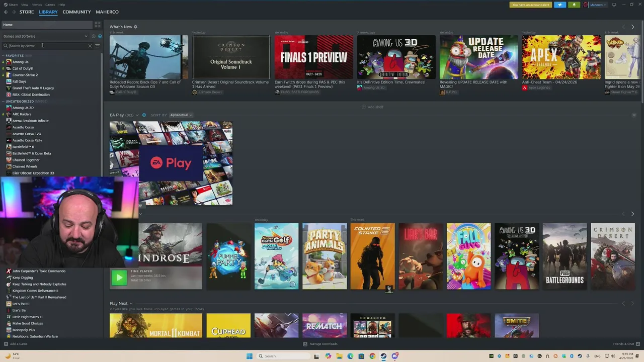The height and width of the screenshot is (362, 644).
Task: Toggle ready-to-play filter circle icon
Action: [x=100, y=36]
